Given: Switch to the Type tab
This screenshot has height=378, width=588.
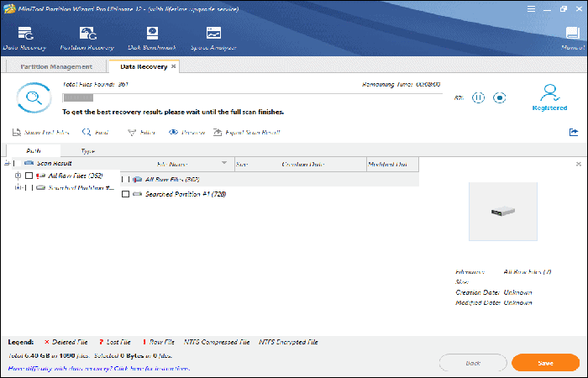Looking at the screenshot, I should [x=87, y=151].
